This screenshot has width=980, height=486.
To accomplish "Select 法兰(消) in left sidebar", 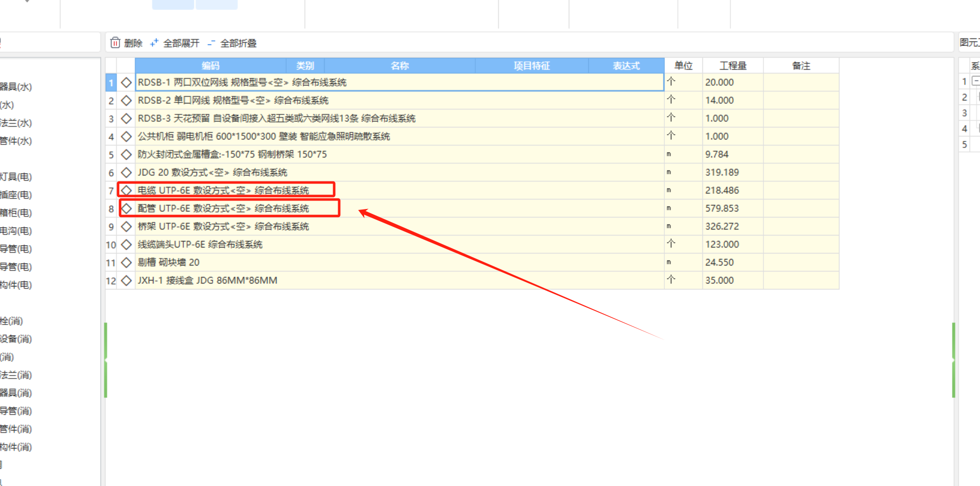I will [x=16, y=375].
